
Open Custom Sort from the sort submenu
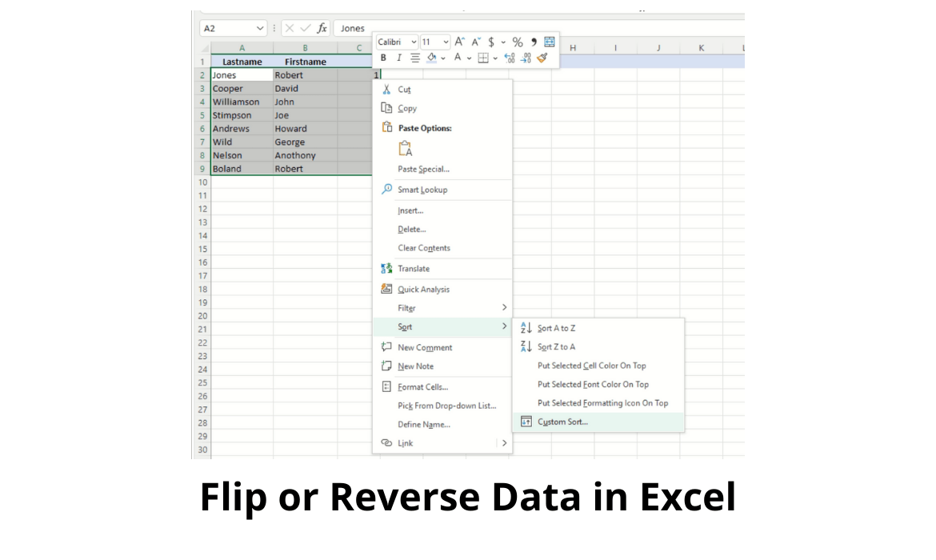[x=562, y=422]
